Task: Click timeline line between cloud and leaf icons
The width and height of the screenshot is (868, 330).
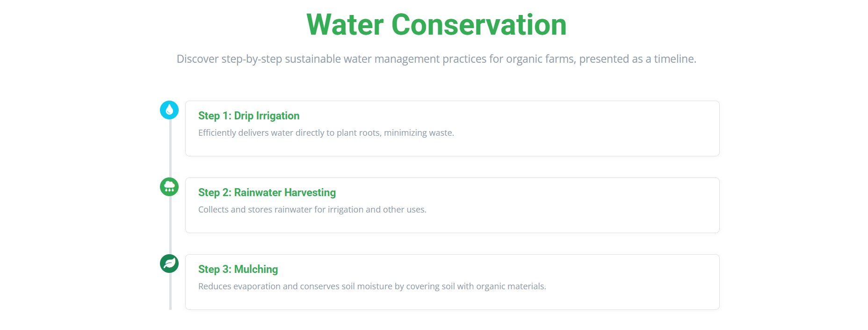Action: coord(170,225)
